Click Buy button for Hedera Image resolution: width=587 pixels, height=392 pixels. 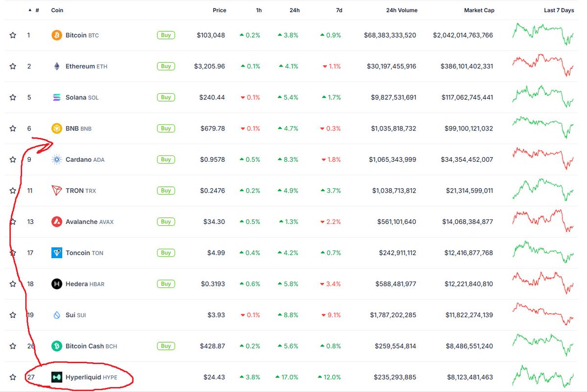pos(166,284)
